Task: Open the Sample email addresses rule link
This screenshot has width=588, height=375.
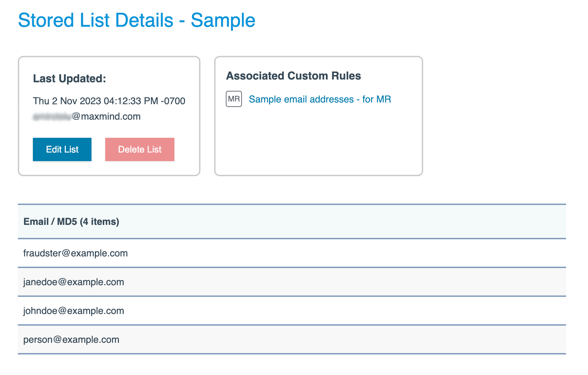Action: tap(319, 99)
